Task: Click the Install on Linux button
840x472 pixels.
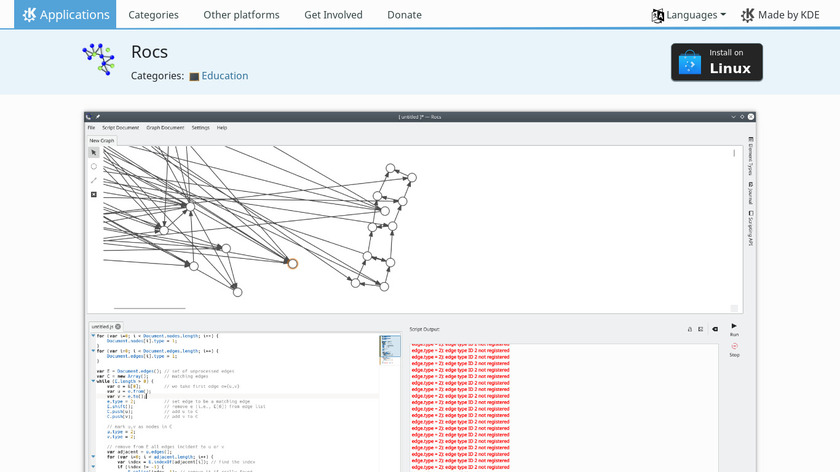Action: coord(717,62)
